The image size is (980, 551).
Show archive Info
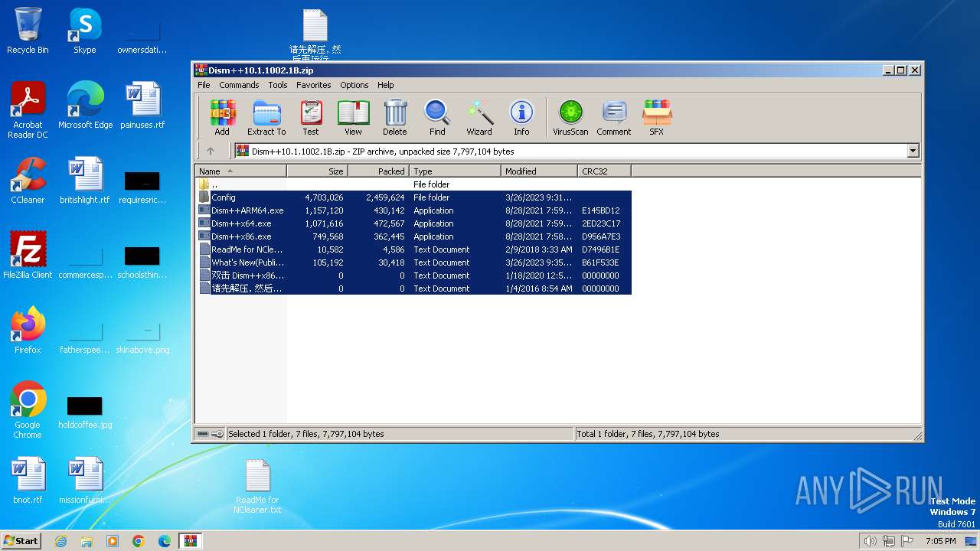coord(521,118)
